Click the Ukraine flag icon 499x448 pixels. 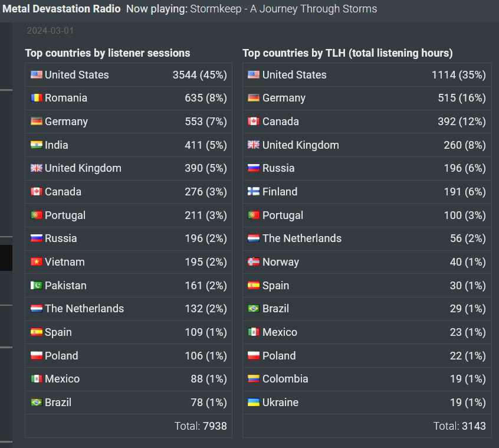pyautogui.click(x=254, y=402)
